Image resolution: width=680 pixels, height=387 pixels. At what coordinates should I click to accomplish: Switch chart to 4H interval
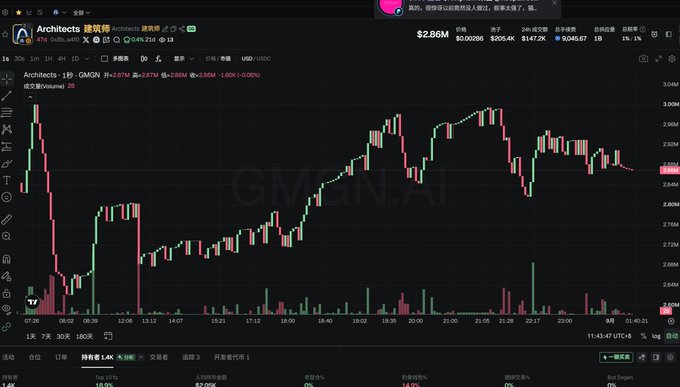click(x=62, y=59)
